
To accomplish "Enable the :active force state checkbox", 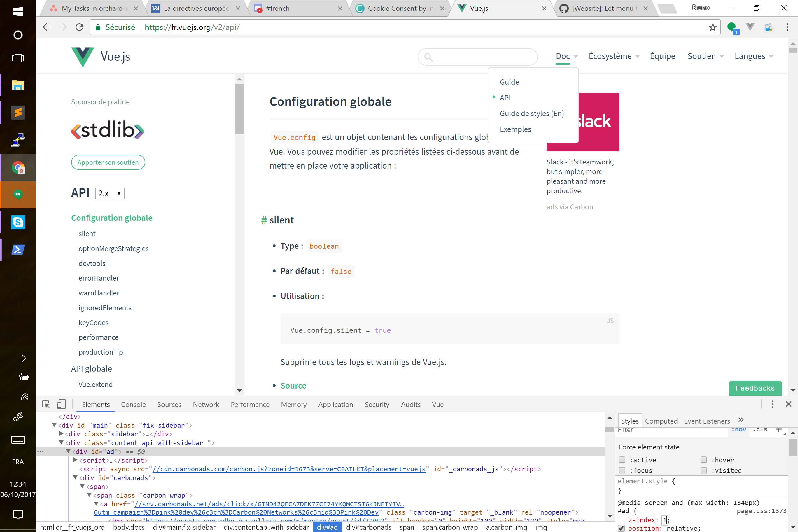I will coord(622,460).
